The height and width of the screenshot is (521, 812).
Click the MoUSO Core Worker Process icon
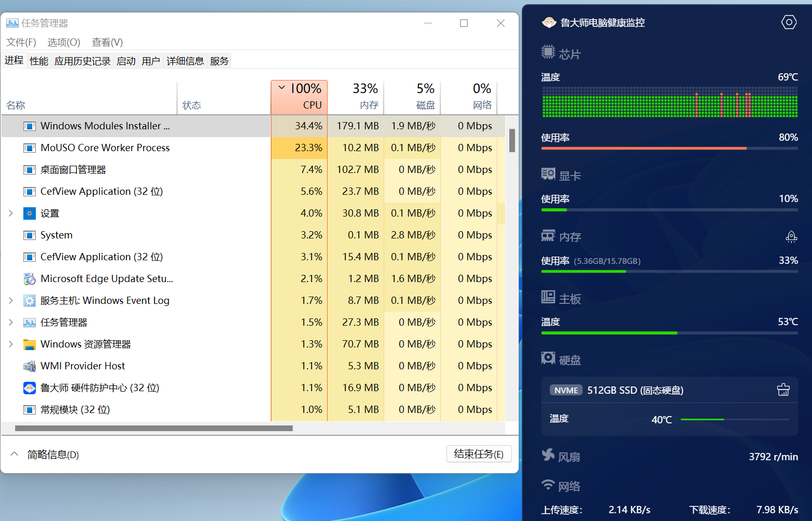pos(30,148)
